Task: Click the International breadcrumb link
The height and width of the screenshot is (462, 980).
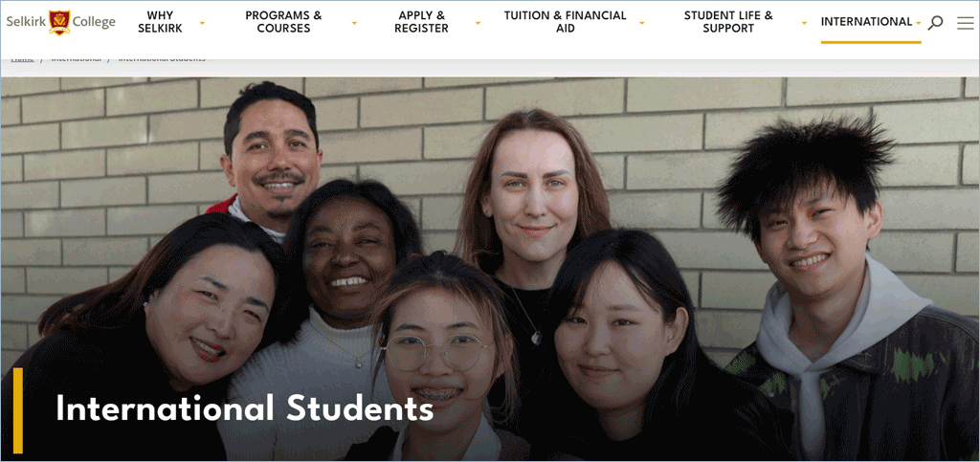Action: tap(77, 58)
